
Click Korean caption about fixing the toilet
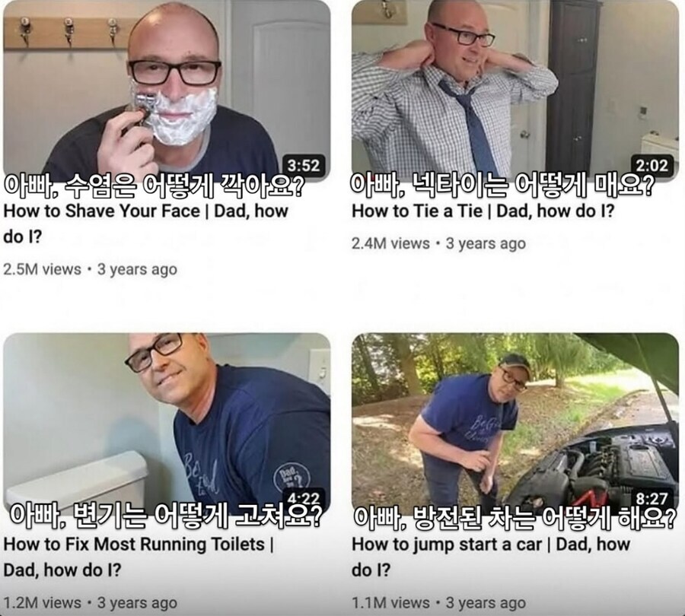pos(166,517)
